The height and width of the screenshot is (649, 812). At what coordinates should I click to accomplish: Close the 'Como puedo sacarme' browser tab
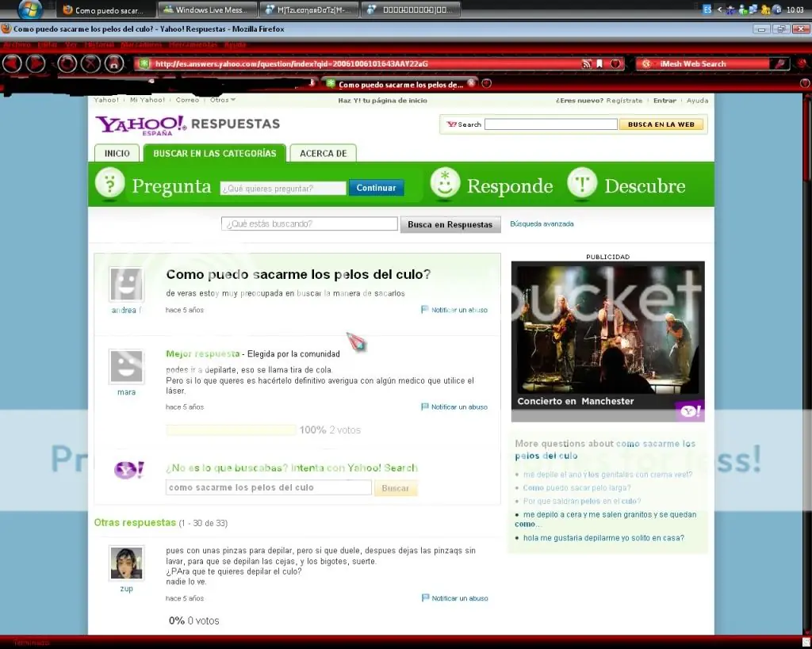(x=471, y=82)
